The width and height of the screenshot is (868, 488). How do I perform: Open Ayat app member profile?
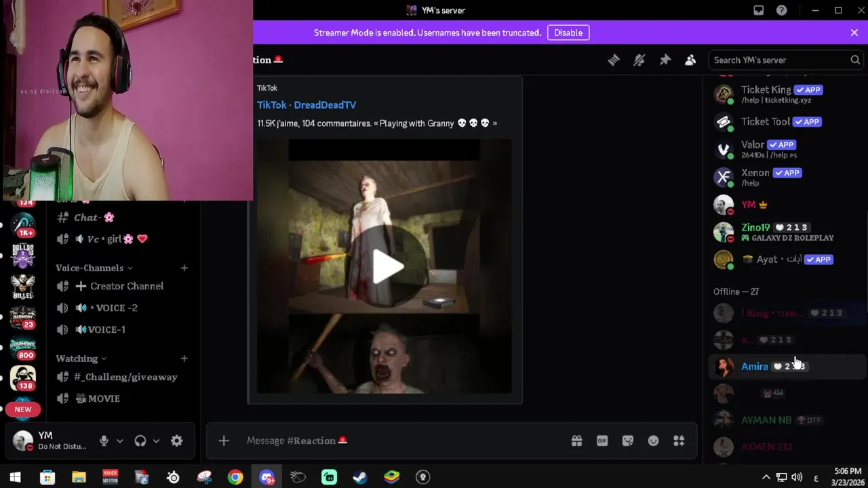pyautogui.click(x=785, y=260)
